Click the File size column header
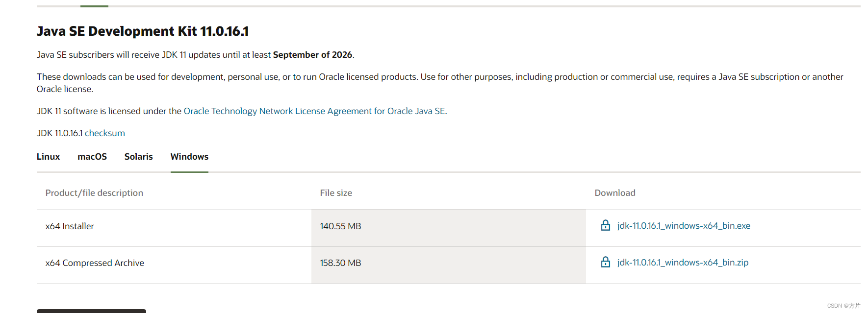This screenshot has width=868, height=313. [x=336, y=193]
